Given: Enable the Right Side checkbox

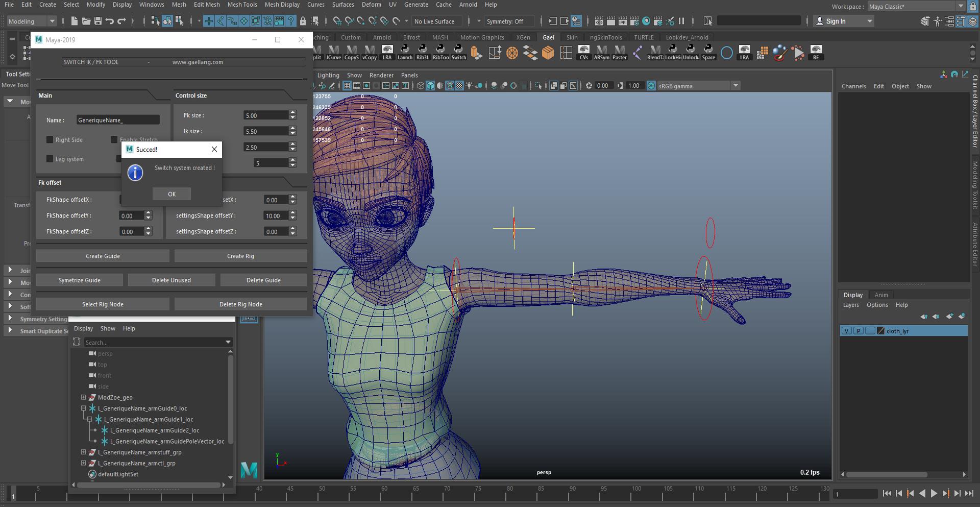Looking at the screenshot, I should (50, 139).
